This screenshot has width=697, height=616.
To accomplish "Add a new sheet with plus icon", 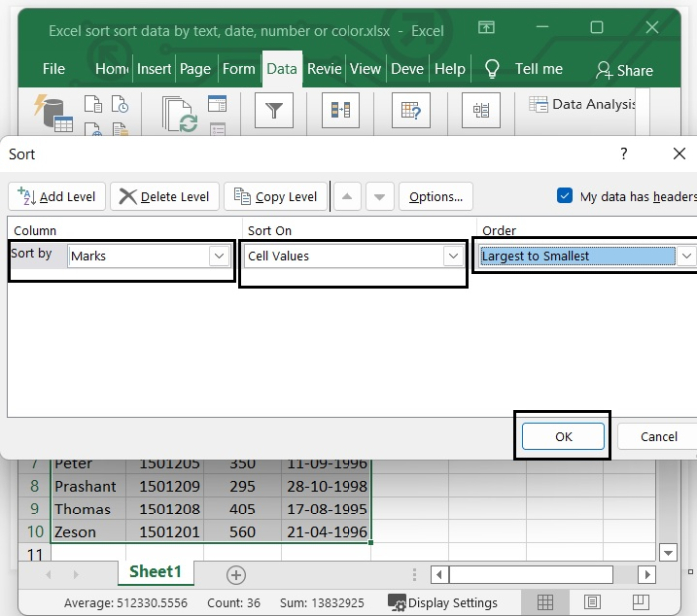I will [236, 574].
